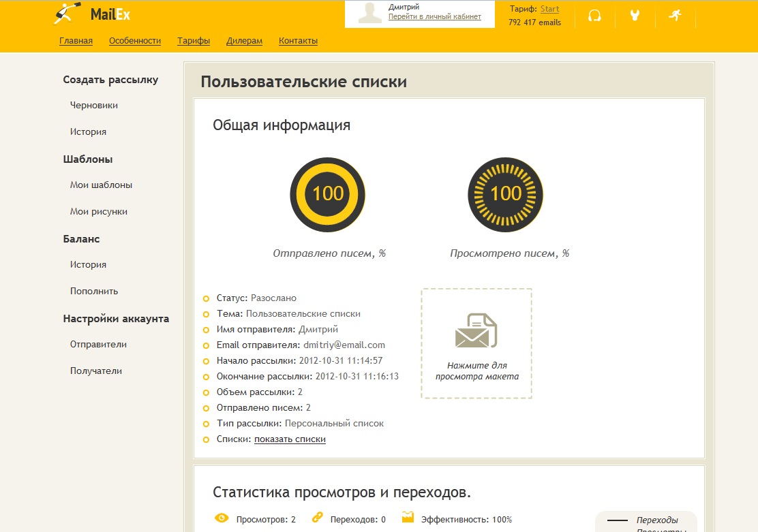Open Черновики in the sidebar
The width and height of the screenshot is (758, 532).
point(93,106)
